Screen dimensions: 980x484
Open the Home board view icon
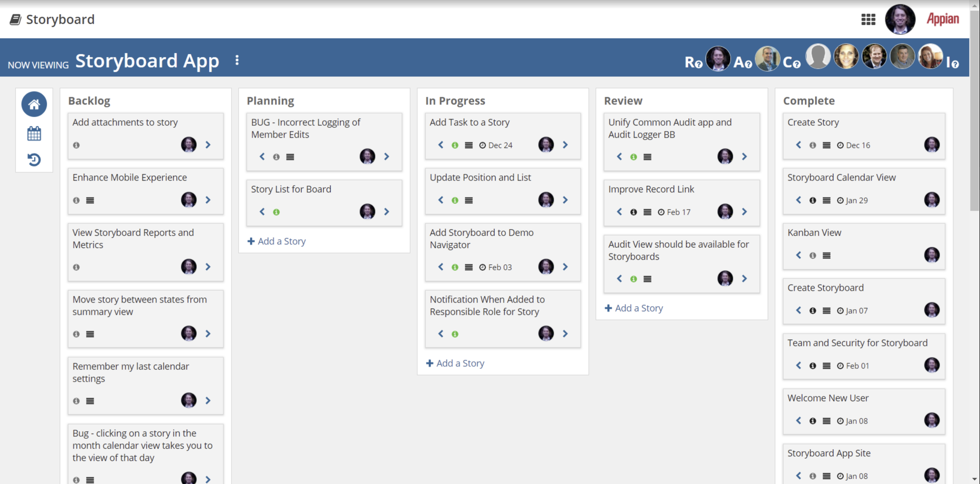tap(34, 104)
